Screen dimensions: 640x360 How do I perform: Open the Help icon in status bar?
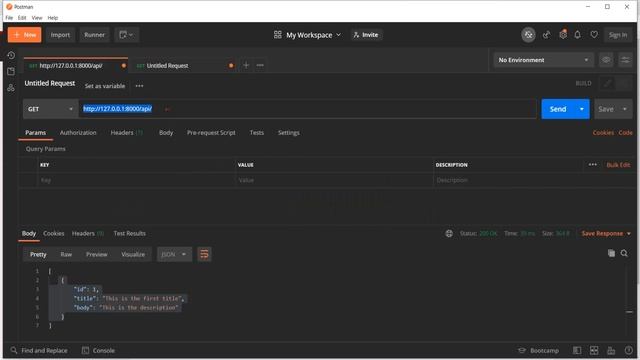[x=629, y=351]
